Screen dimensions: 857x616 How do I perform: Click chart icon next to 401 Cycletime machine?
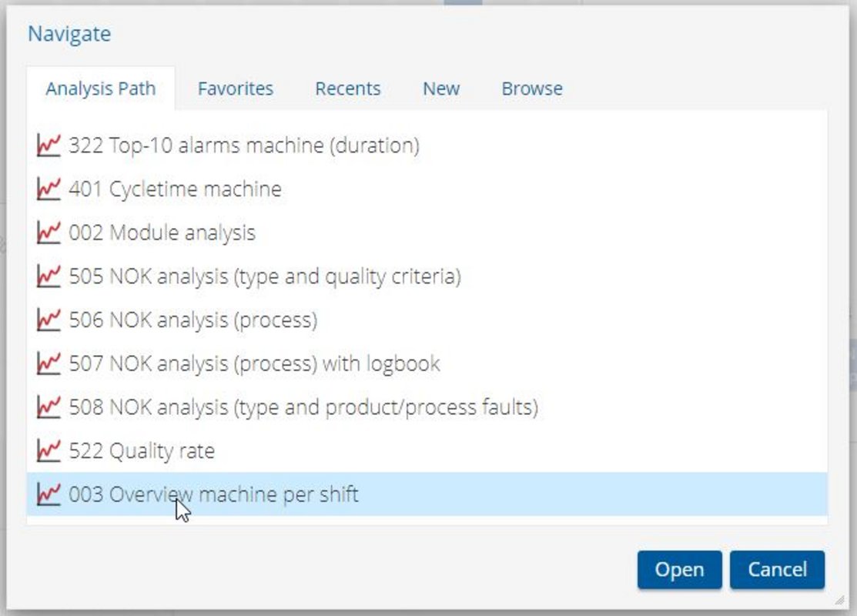[x=49, y=189]
